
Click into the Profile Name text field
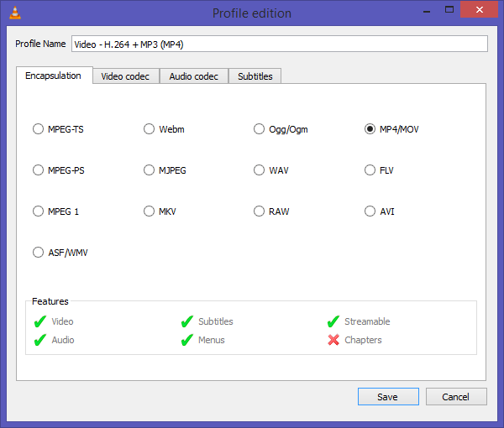coord(280,44)
